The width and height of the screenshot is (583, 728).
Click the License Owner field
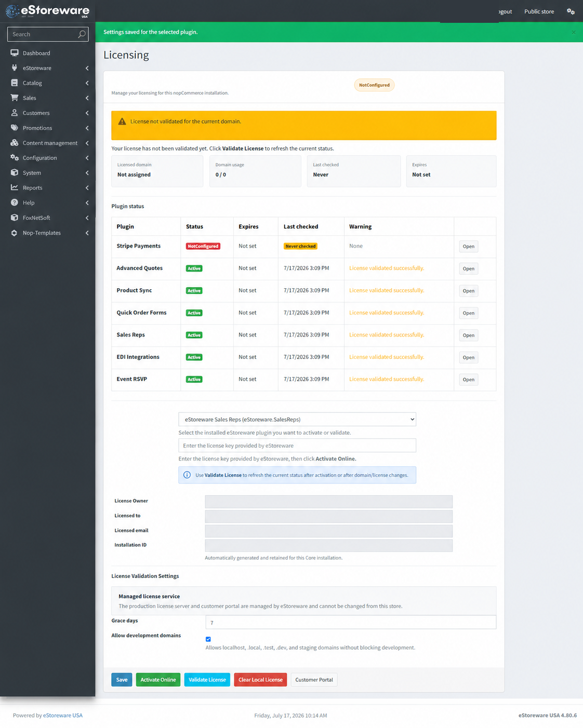(x=329, y=502)
